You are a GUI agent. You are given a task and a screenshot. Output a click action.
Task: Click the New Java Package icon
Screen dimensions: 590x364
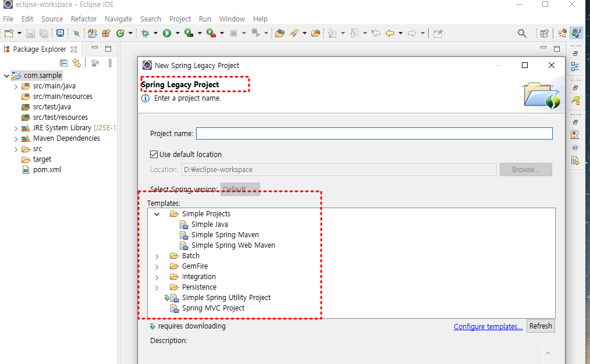[106, 34]
